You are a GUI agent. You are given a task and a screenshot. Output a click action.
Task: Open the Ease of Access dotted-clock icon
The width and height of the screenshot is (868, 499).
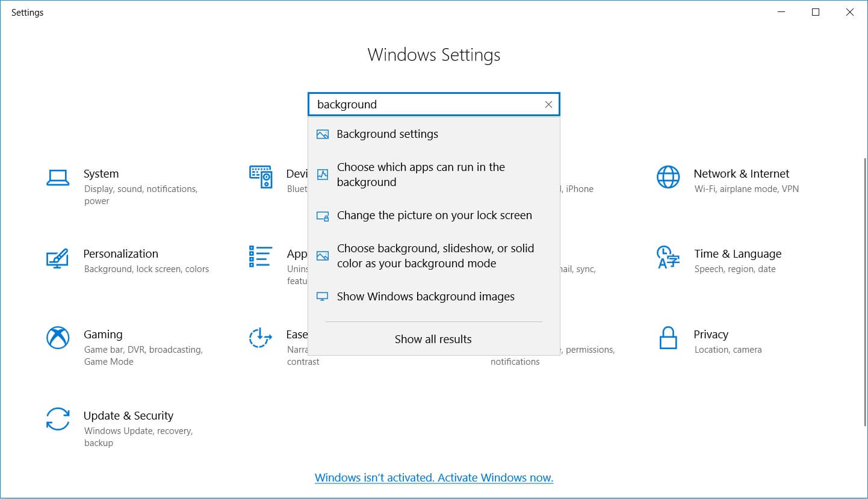click(261, 338)
